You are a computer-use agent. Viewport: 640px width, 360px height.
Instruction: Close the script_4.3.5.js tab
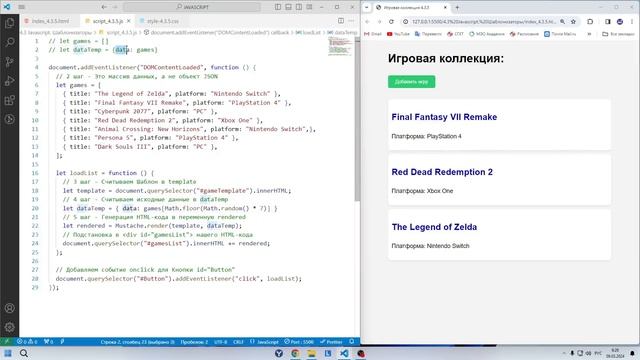click(129, 21)
